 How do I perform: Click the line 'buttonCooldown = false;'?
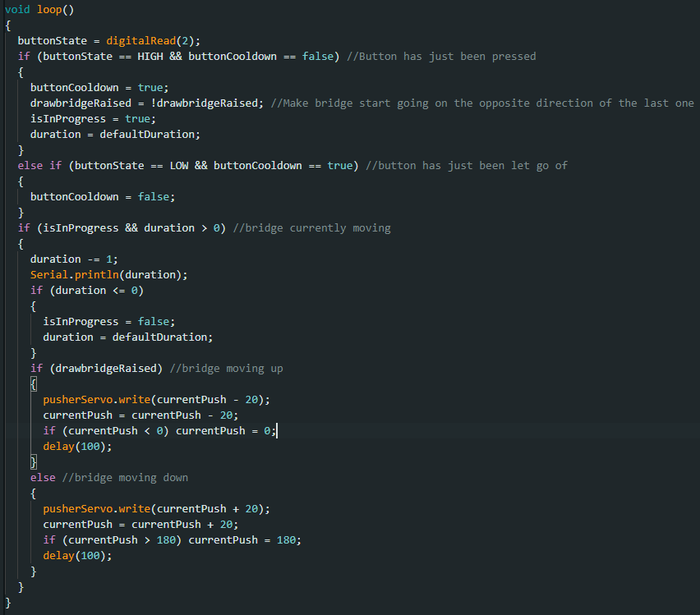(102, 197)
